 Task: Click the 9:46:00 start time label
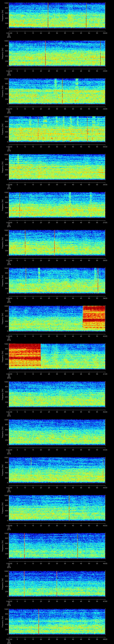[x=9, y=601]
